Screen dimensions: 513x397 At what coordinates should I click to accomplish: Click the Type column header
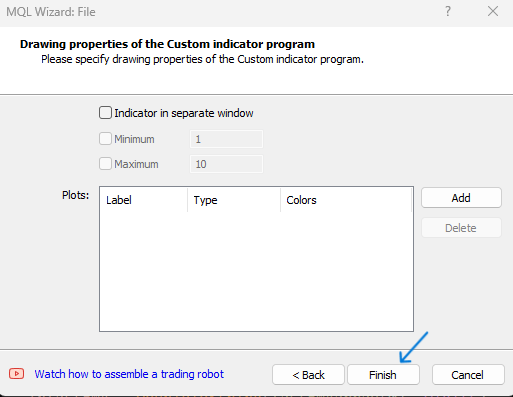point(234,200)
